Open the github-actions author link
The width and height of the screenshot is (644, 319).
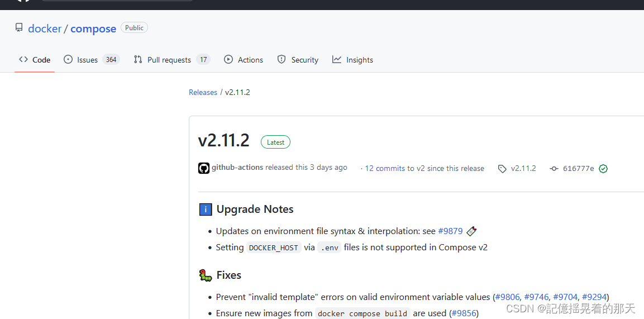(237, 168)
